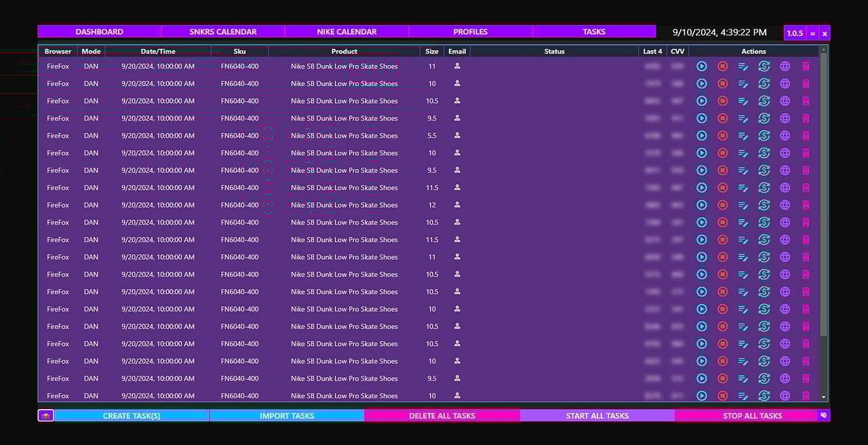Start the task in the size 12 row
868x445 pixels.
tap(702, 205)
